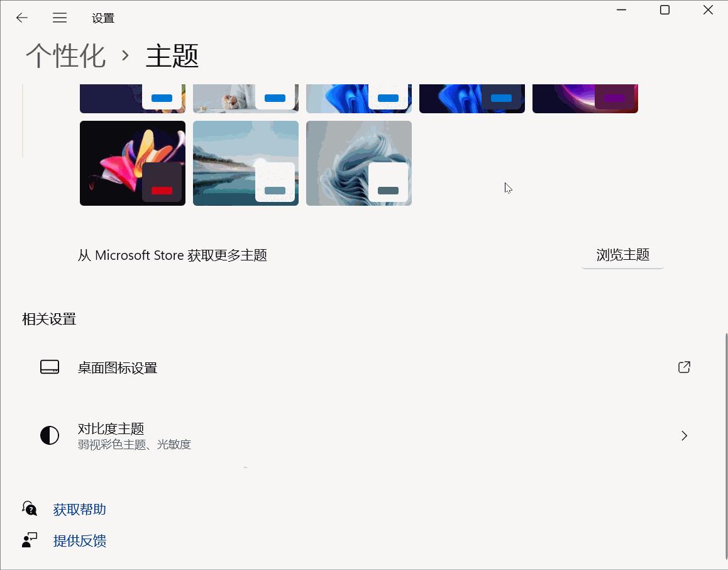Expand 对比度主题 via its right chevron
728x570 pixels.
[684, 435]
